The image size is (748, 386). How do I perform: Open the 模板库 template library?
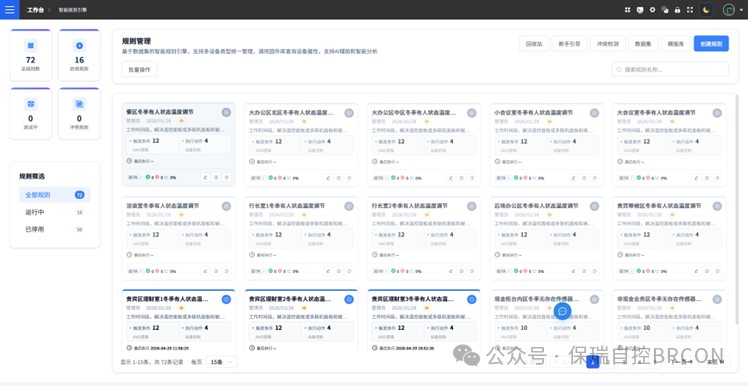pyautogui.click(x=676, y=43)
